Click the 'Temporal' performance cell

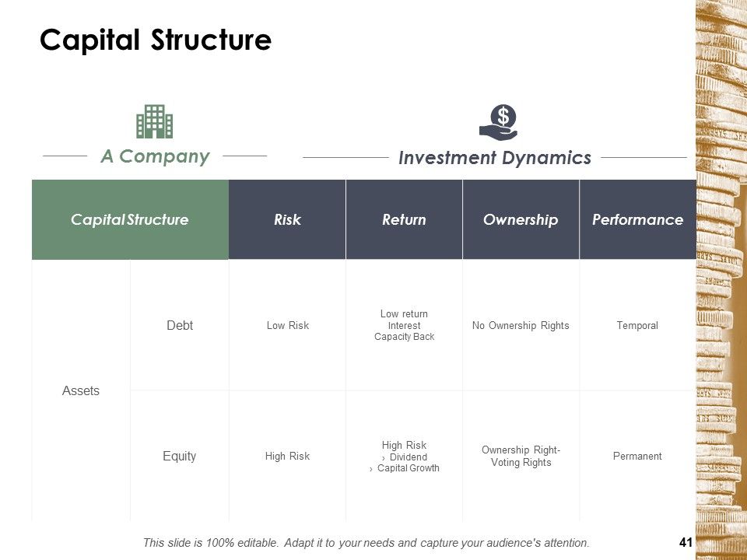[637, 325]
